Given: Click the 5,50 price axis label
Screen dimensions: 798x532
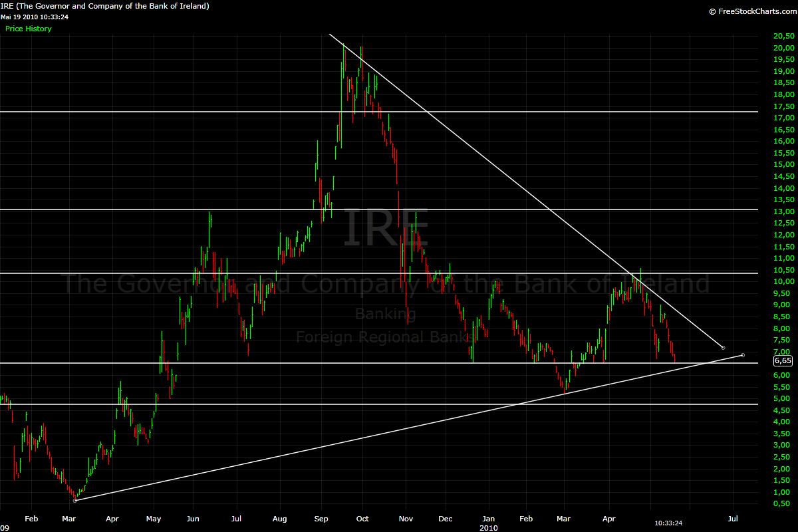Looking at the screenshot, I should point(783,386).
